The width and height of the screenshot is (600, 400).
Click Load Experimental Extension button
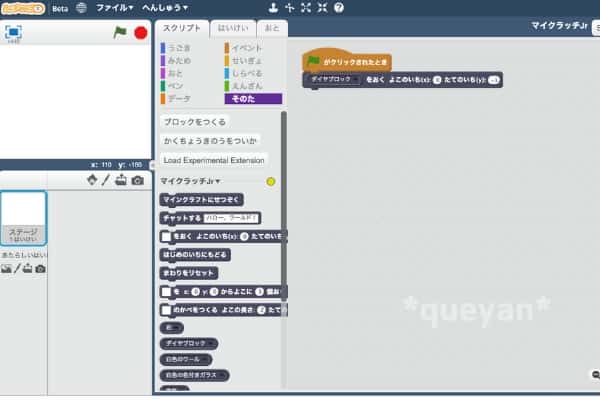(214, 160)
